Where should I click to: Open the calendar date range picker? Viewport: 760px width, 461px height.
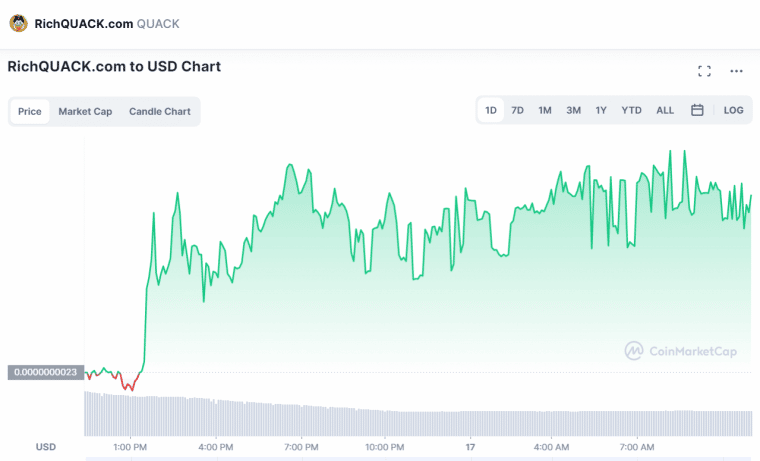pos(697,110)
